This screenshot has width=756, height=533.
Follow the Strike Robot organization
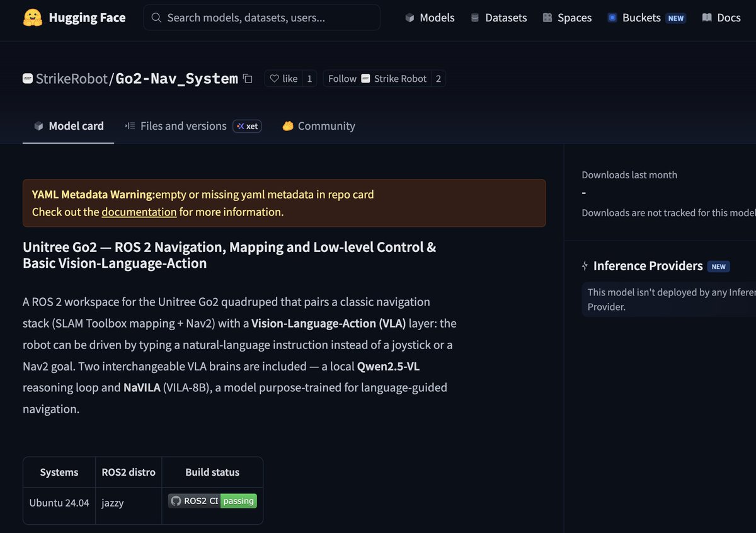coord(377,79)
